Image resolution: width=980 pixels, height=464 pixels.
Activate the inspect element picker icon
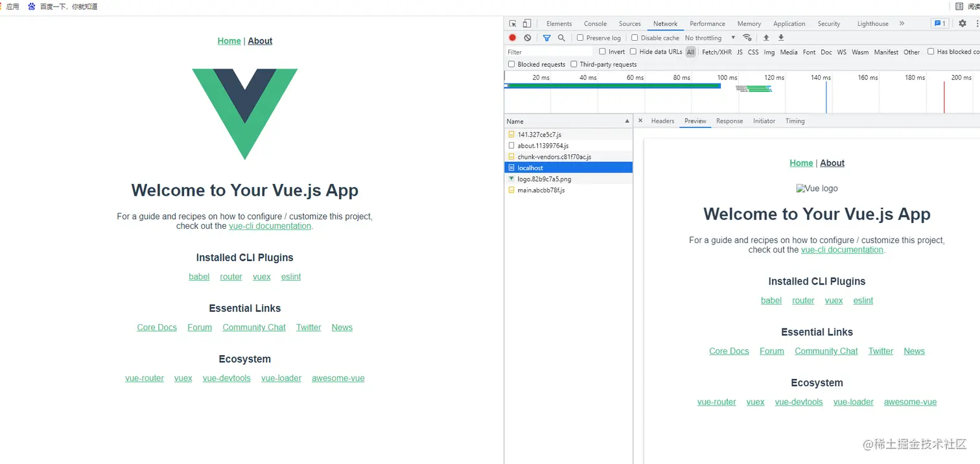click(513, 23)
